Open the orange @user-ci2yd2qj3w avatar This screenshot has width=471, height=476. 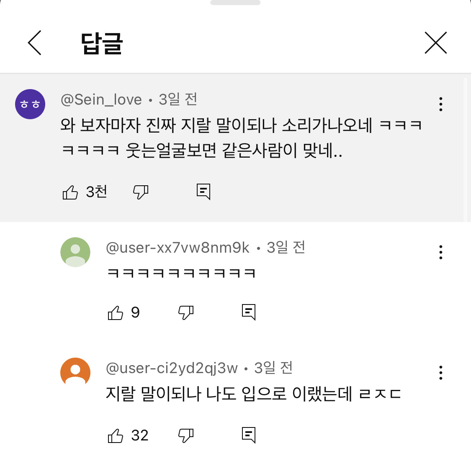(x=75, y=373)
